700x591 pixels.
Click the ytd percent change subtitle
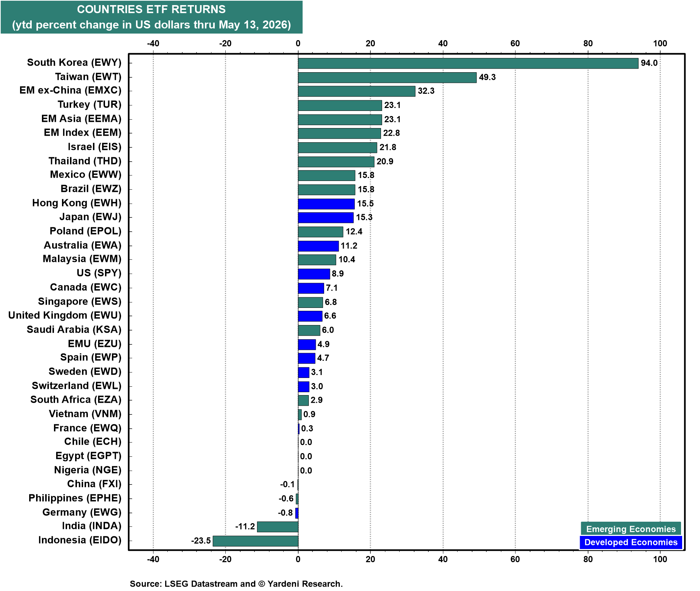point(151,25)
